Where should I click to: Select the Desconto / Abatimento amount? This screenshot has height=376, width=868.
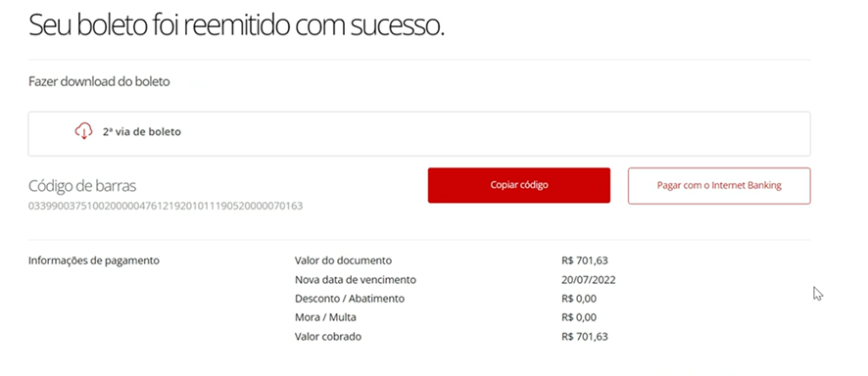tap(578, 299)
